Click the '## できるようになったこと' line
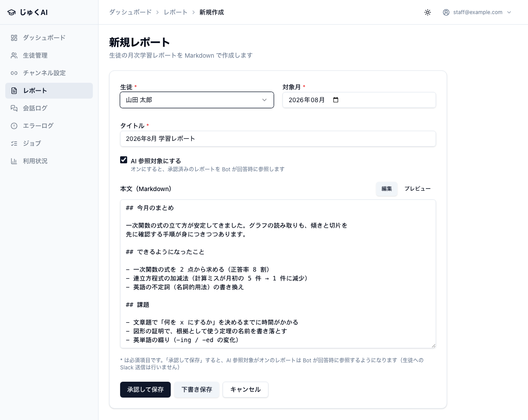This screenshot has height=420, width=528. [x=165, y=252]
